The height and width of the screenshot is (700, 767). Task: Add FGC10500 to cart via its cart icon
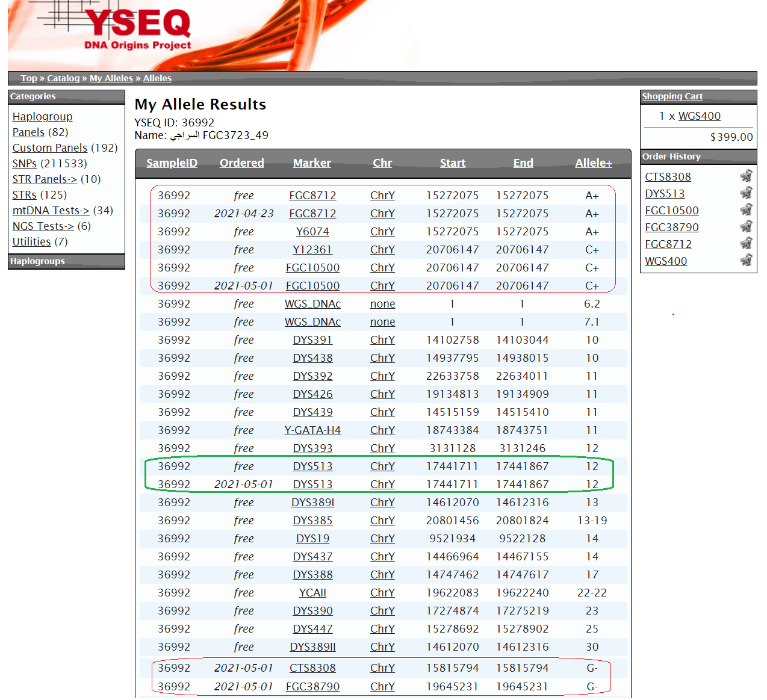746,209
